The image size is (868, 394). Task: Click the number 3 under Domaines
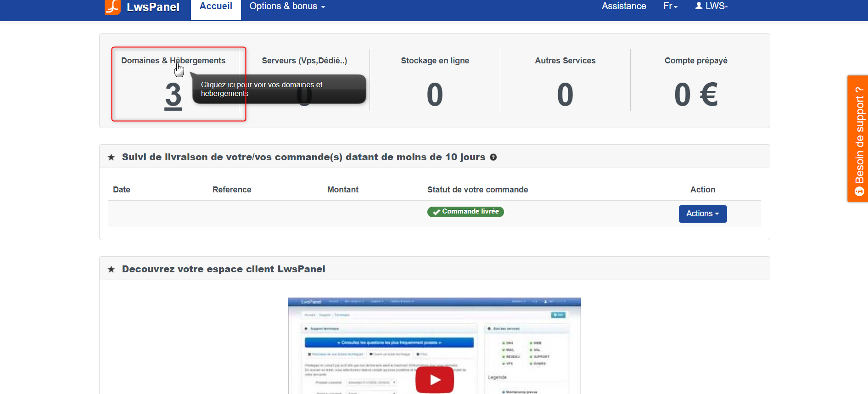pos(174,95)
